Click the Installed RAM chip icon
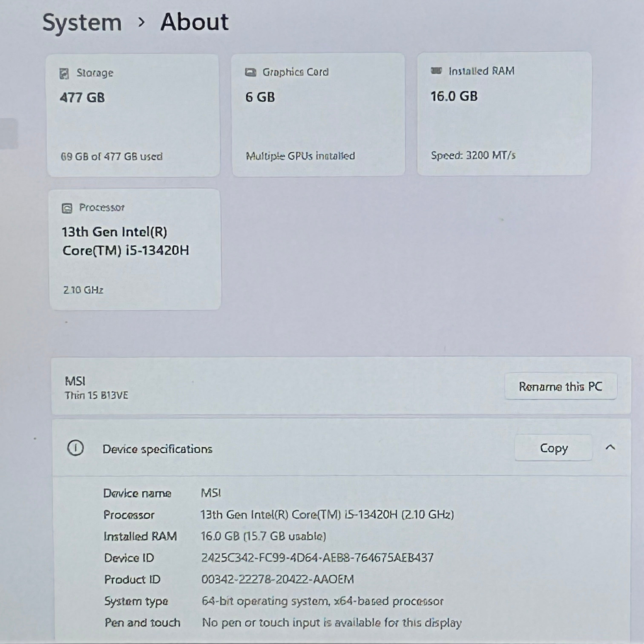644x644 pixels. [436, 71]
